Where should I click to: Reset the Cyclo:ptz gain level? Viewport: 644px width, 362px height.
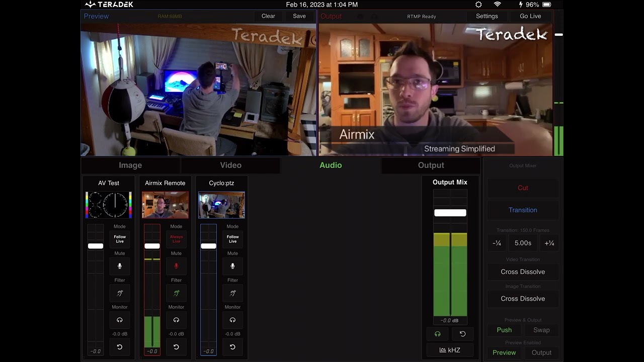click(x=232, y=347)
